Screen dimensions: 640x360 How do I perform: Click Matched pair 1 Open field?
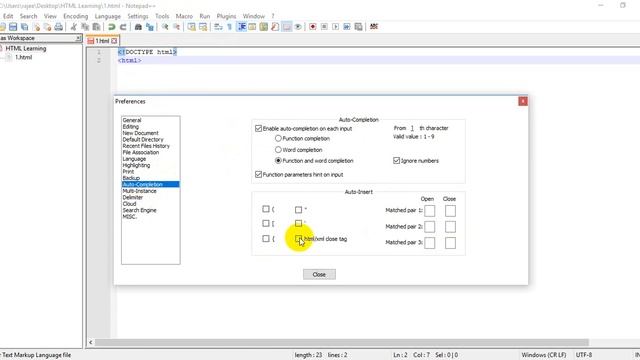(x=429, y=211)
